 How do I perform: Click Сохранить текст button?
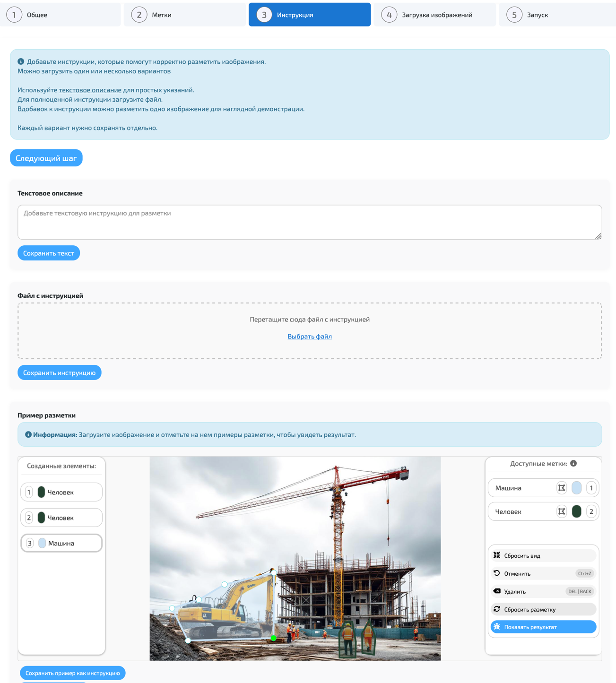pos(49,253)
